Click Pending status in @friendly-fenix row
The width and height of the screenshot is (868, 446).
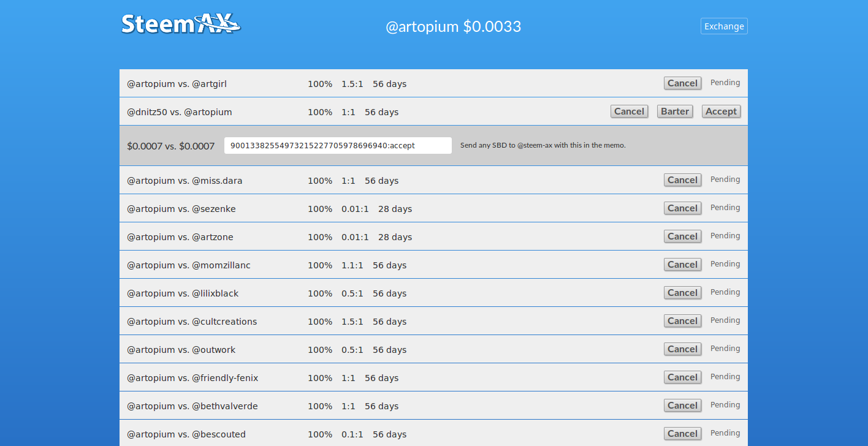click(x=725, y=377)
